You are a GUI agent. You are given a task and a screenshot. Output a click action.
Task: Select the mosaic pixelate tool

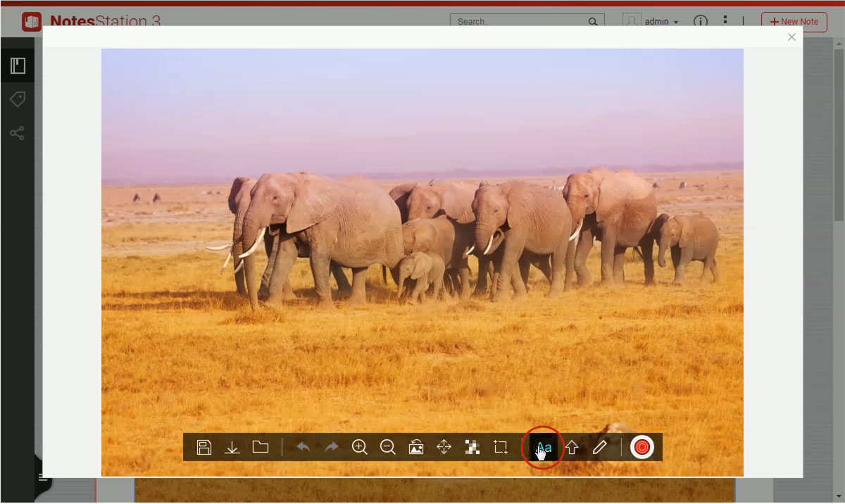pyautogui.click(x=472, y=447)
